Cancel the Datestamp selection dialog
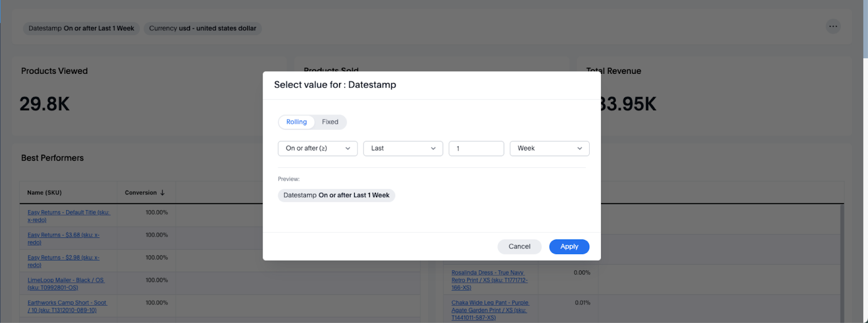Image resolution: width=868 pixels, height=323 pixels. (x=519, y=246)
